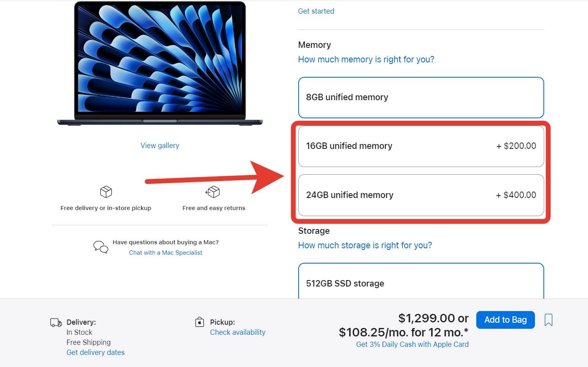588x367 pixels.
Task: Click the delivery truck icon
Action: [x=56, y=322]
